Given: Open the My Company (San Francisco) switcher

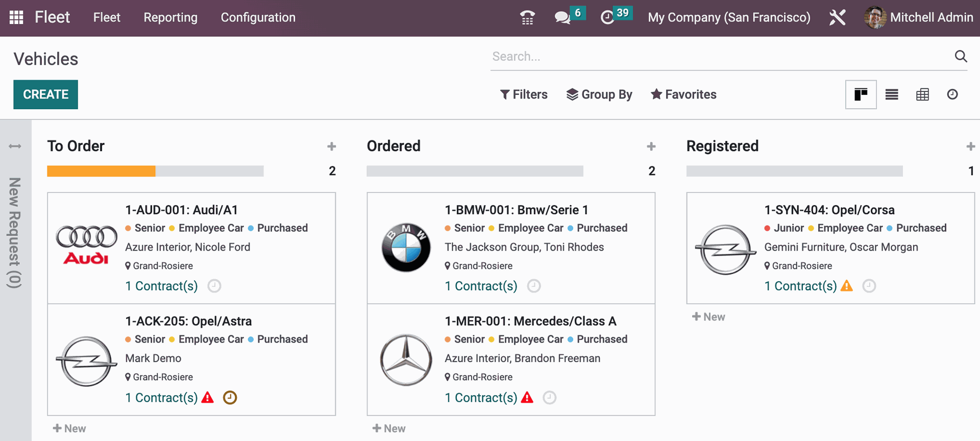Looking at the screenshot, I should point(729,17).
